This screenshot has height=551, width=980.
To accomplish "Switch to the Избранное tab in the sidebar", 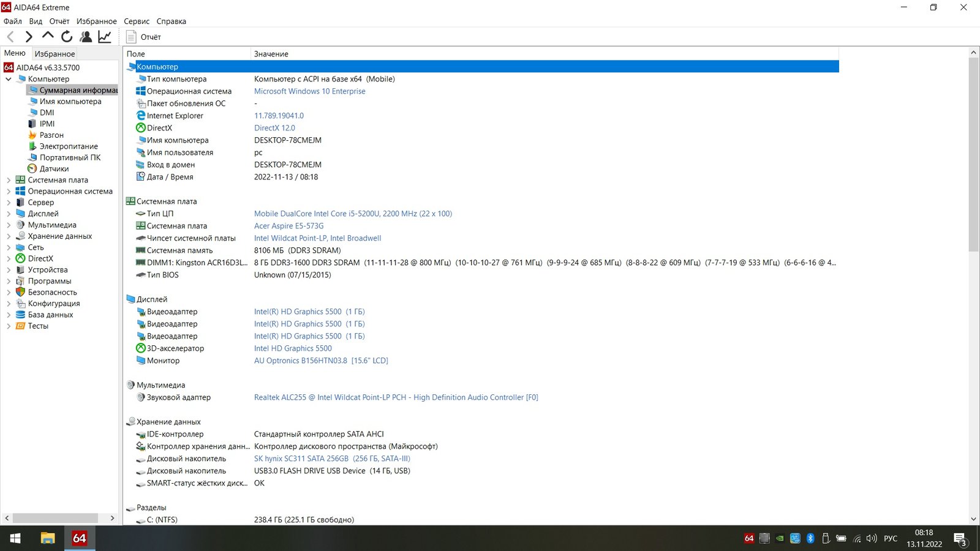I will pyautogui.click(x=55, y=54).
